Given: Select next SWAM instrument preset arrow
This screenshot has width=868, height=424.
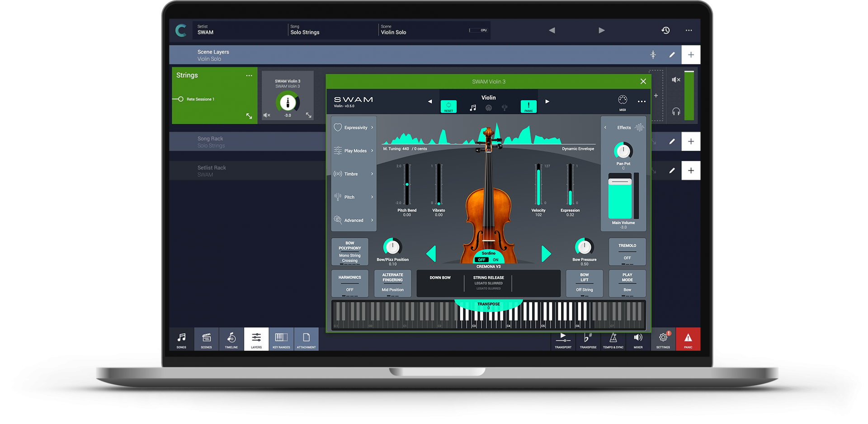Looking at the screenshot, I should pos(547,101).
